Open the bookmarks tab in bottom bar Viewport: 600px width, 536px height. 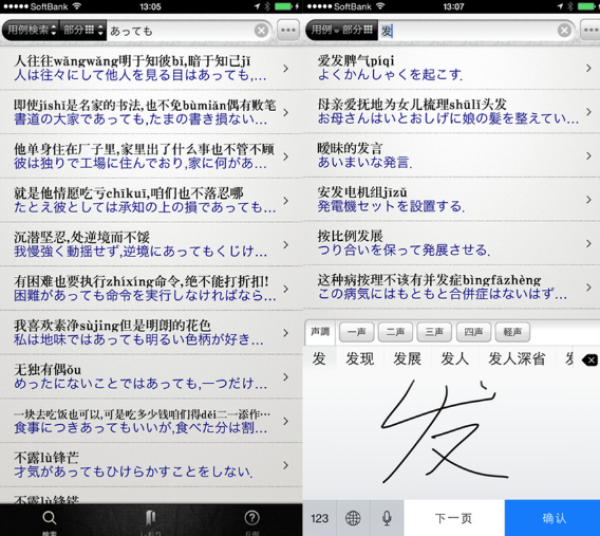[x=150, y=521]
